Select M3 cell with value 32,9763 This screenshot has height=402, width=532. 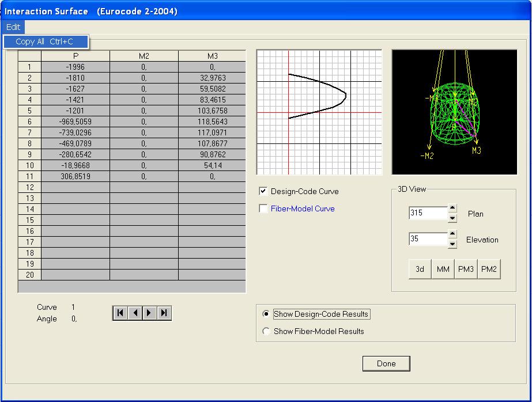[x=212, y=78]
